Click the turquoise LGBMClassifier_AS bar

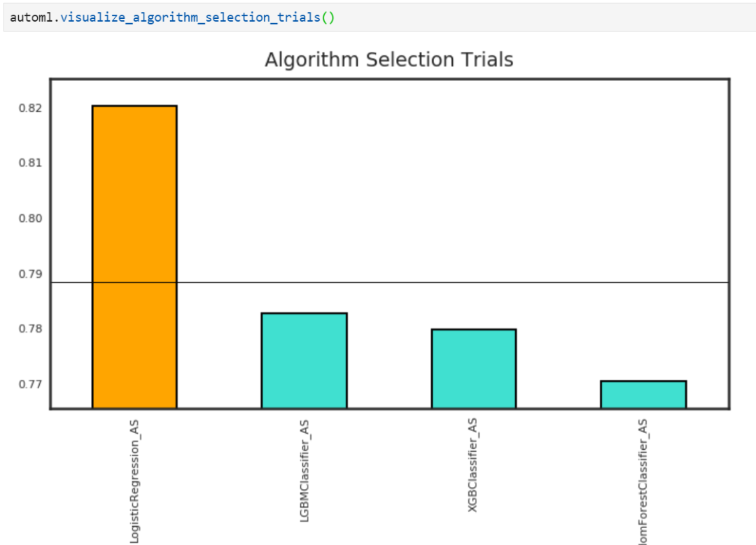(x=304, y=360)
